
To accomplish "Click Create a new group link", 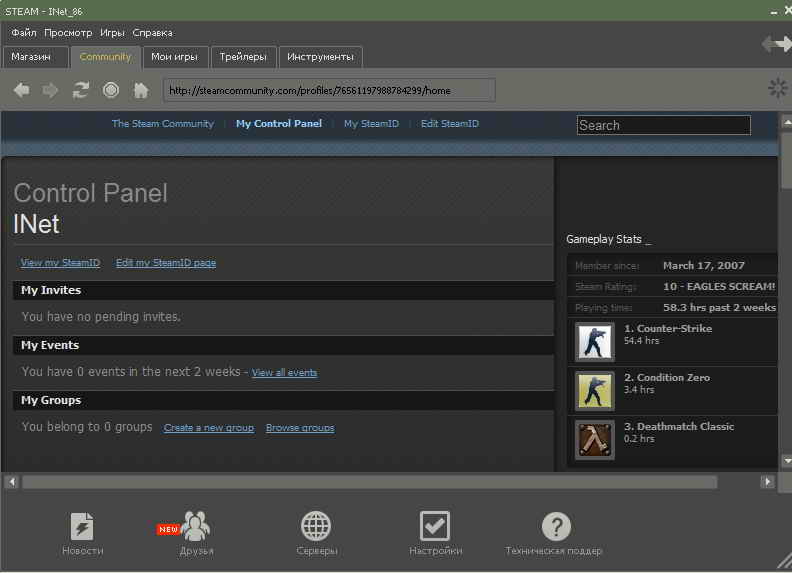I will point(209,428).
